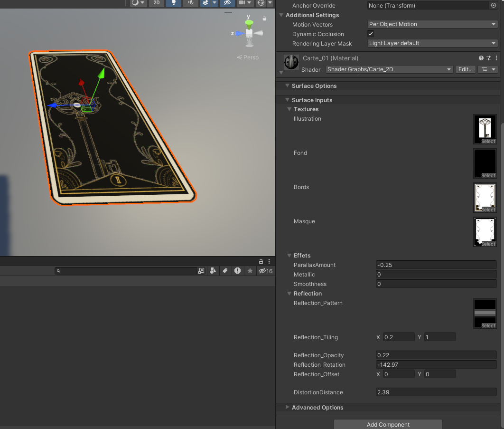The width and height of the screenshot is (504, 429).
Task: Toggle scene lighting lightbulb icon
Action: (x=174, y=3)
